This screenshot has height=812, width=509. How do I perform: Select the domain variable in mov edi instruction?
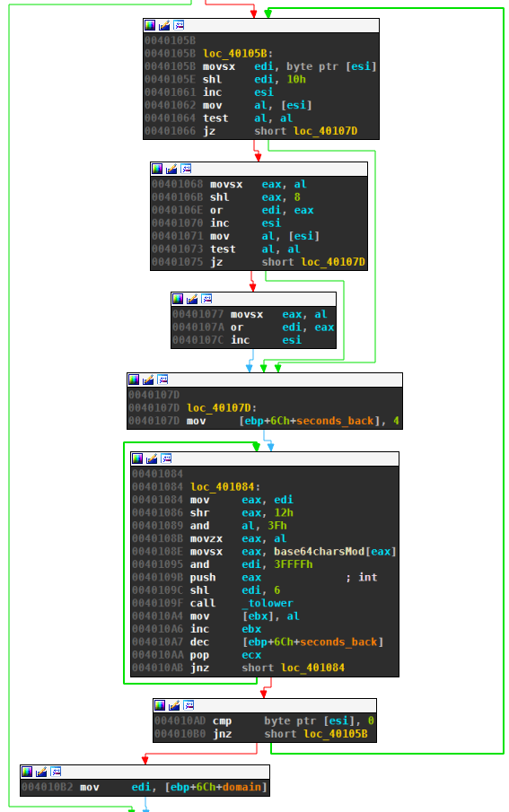click(241, 787)
